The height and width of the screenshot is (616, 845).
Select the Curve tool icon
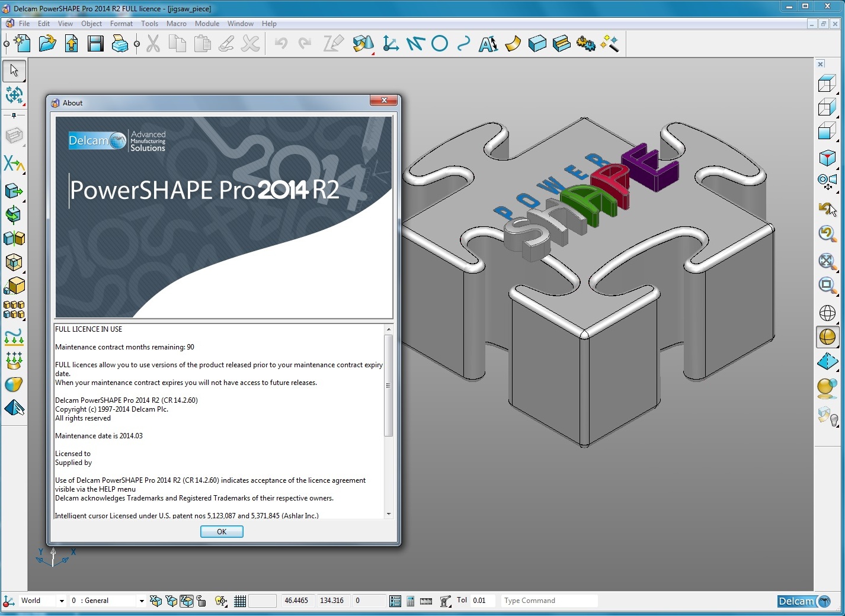point(464,43)
